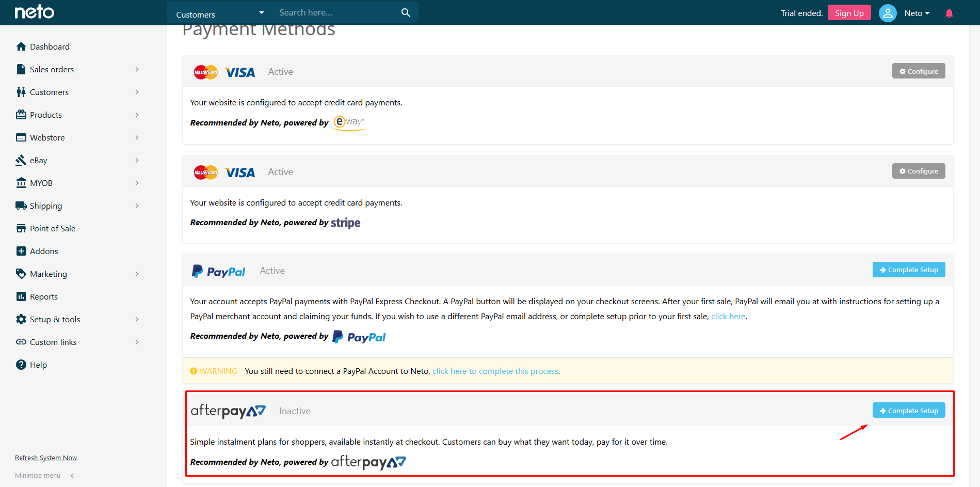The image size is (980, 487).
Task: Click the PayPal logo in header row
Action: click(x=219, y=271)
